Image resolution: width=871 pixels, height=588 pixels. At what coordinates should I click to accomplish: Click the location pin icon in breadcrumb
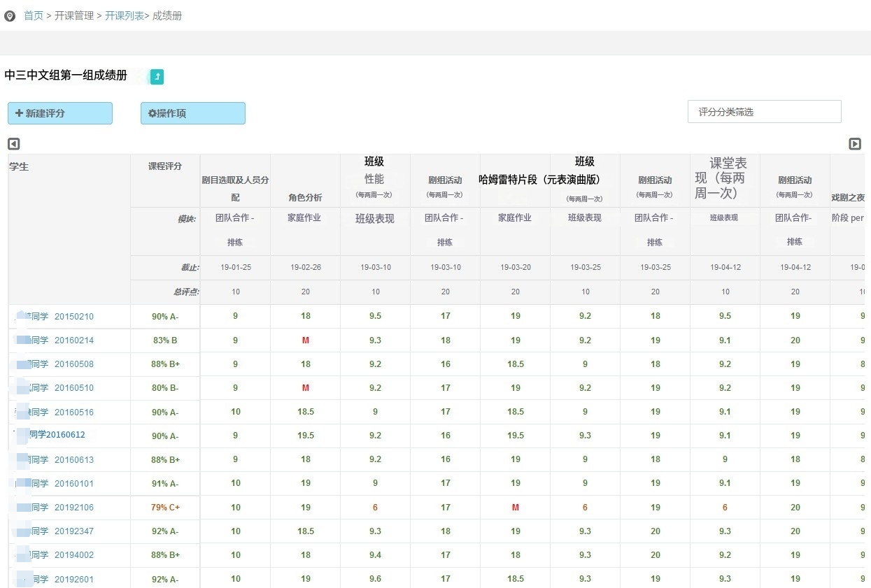(10, 16)
